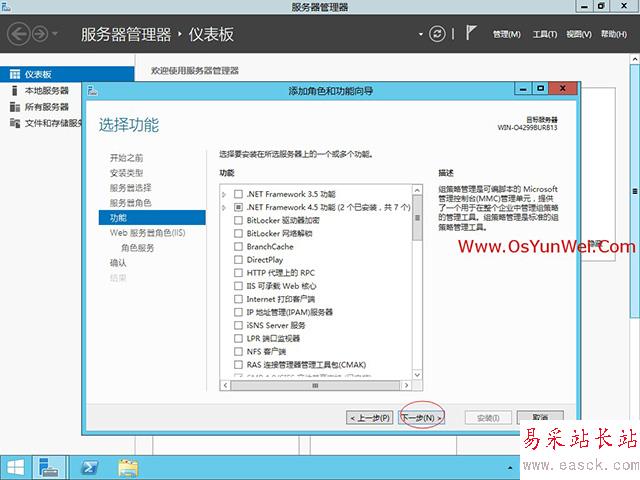The height and width of the screenshot is (480, 640).
Task: Check IP 地址管理(IPAM)服务器 checkbox
Action: coord(238,312)
